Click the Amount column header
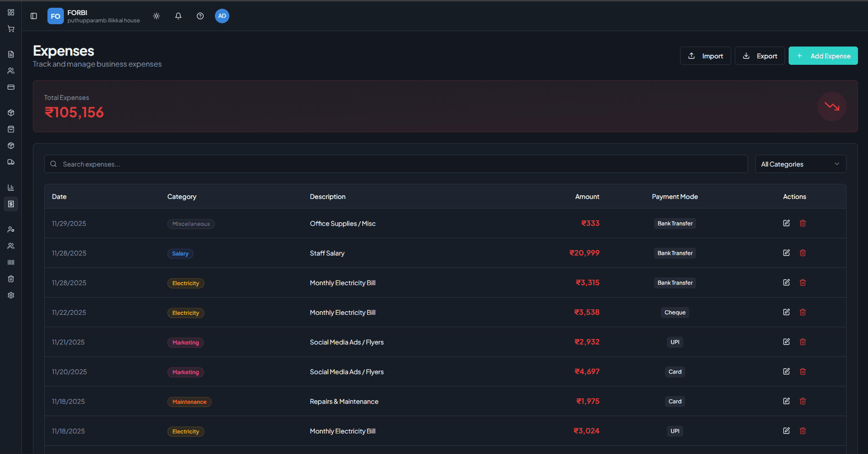 coord(587,197)
